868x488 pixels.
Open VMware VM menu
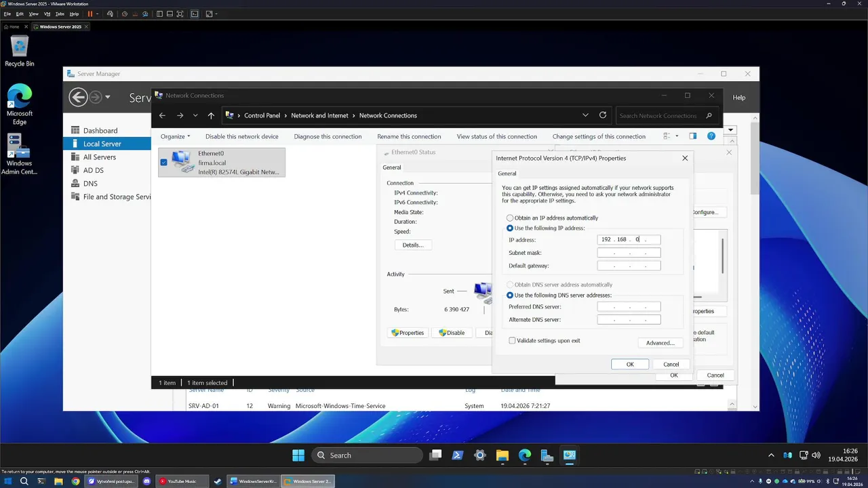tap(47, 14)
